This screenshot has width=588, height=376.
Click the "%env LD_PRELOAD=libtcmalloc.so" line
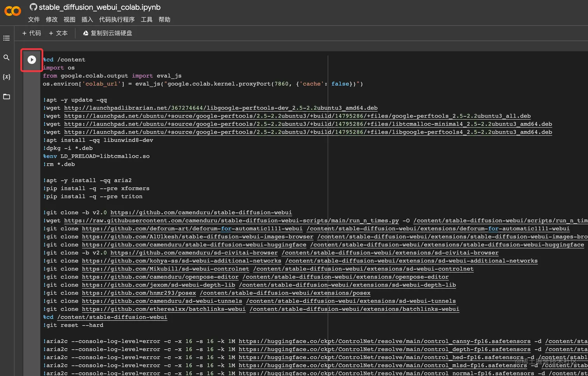[96, 156]
